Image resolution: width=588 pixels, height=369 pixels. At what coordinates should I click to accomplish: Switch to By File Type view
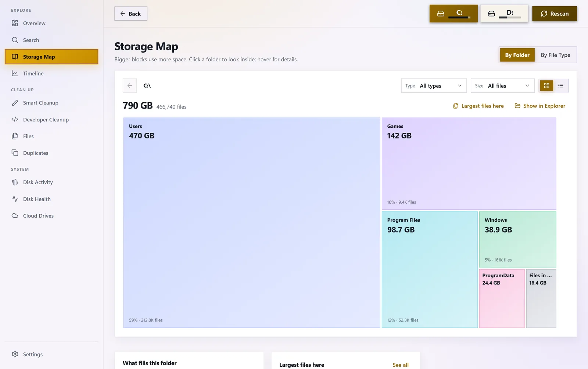click(x=555, y=55)
